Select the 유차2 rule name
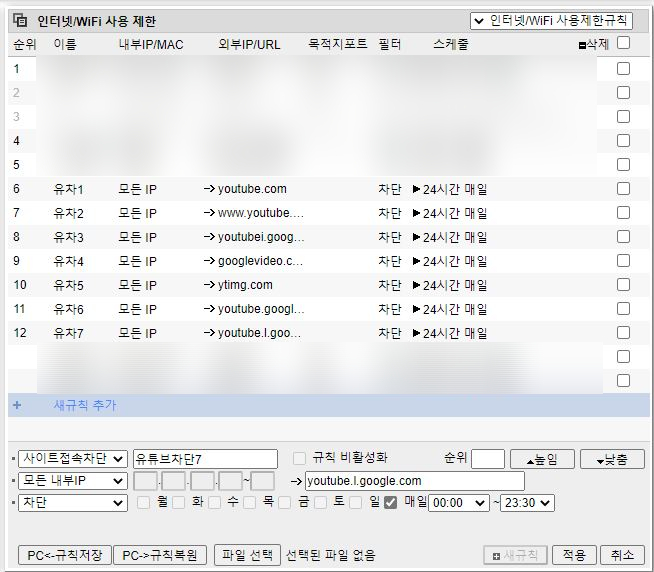Screen dimensions: 654x572 tap(68, 213)
